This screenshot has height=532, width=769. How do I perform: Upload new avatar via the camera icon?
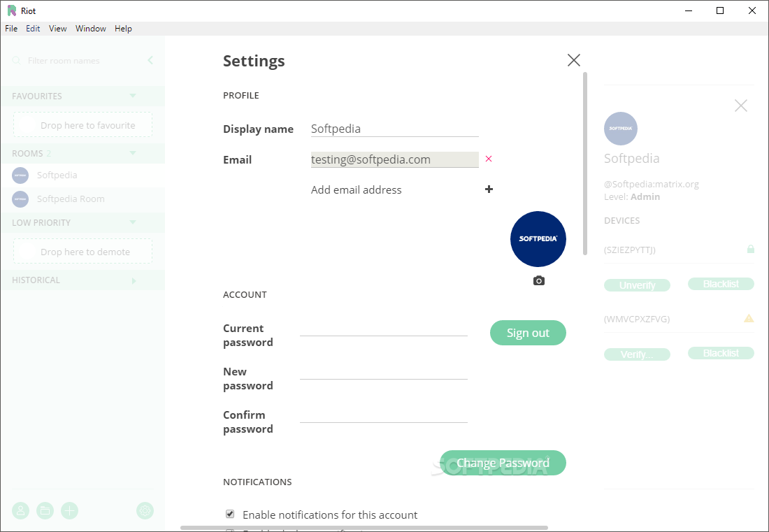click(538, 280)
